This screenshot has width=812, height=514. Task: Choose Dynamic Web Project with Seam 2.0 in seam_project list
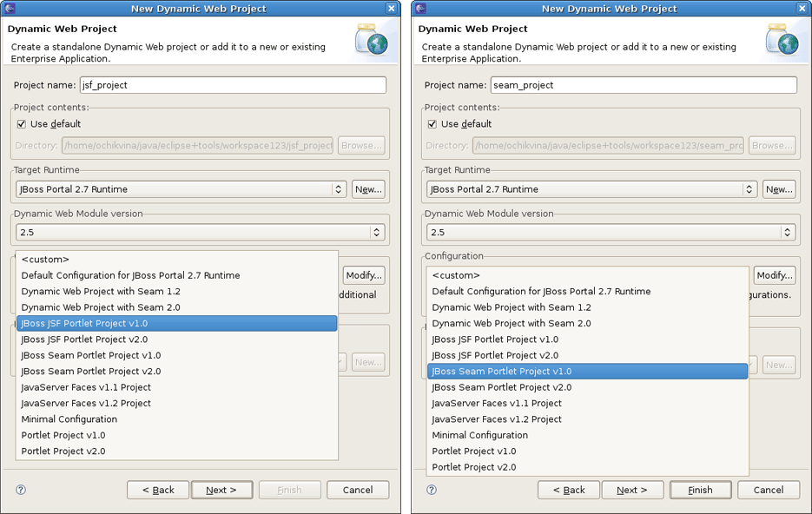click(x=587, y=324)
